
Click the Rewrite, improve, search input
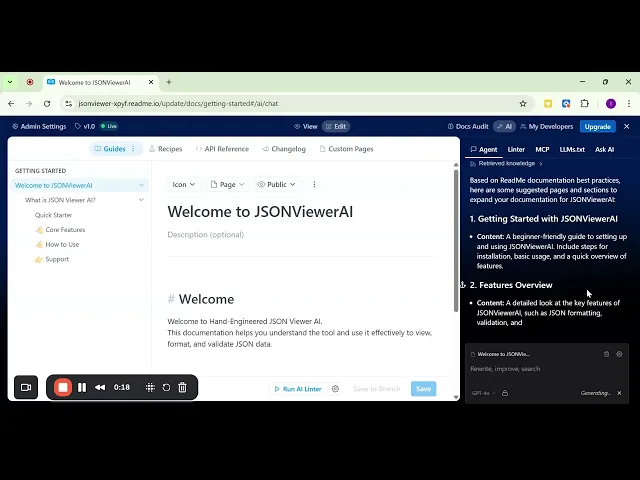pyautogui.click(x=546, y=369)
